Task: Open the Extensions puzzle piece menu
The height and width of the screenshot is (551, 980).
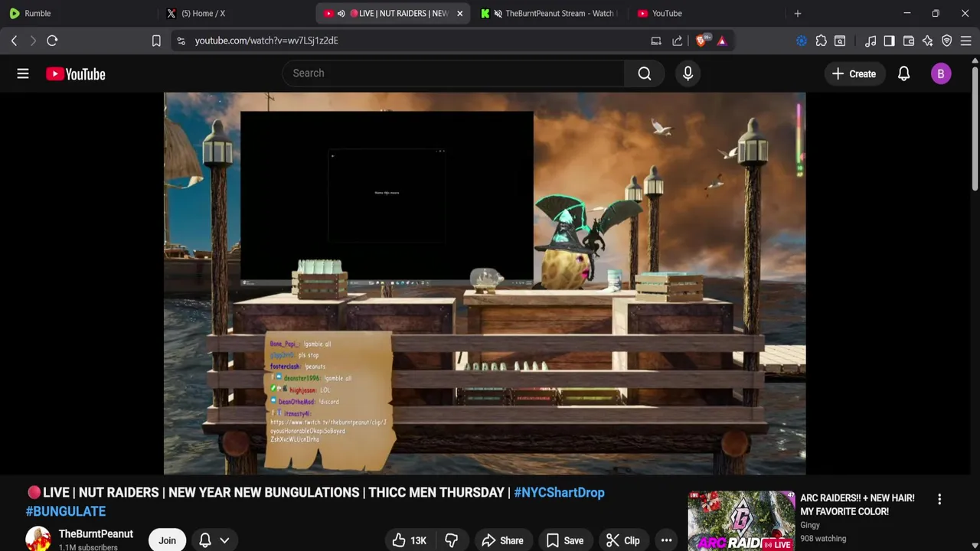Action: tap(822, 41)
